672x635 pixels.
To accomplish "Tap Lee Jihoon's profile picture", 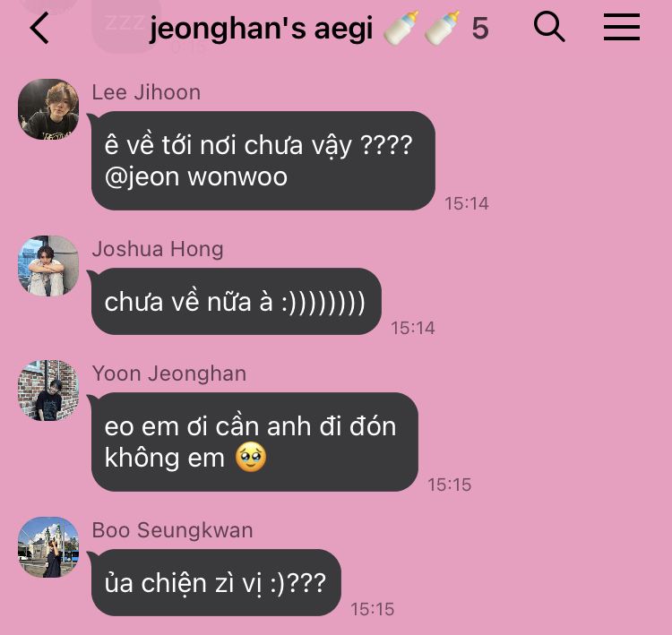I will pyautogui.click(x=48, y=109).
